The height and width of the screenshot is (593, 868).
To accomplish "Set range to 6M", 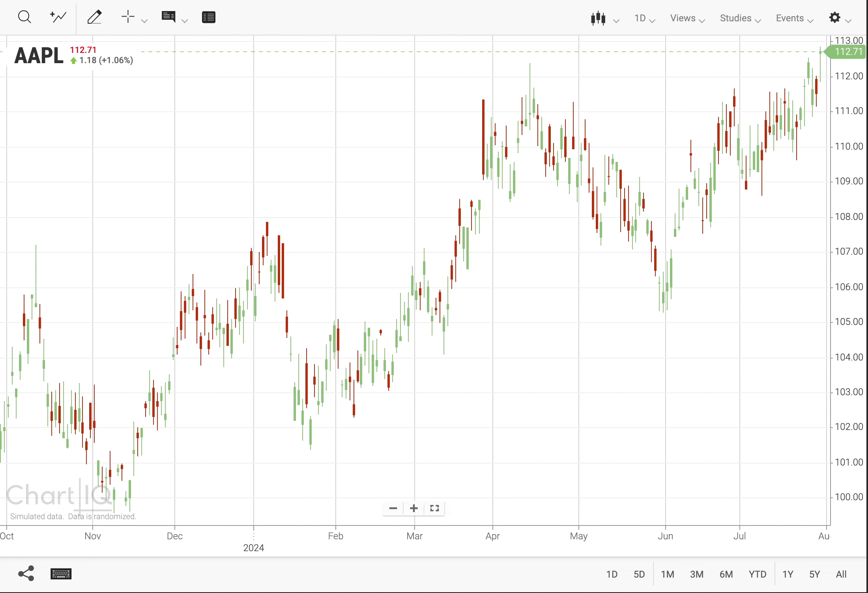I will (x=726, y=574).
